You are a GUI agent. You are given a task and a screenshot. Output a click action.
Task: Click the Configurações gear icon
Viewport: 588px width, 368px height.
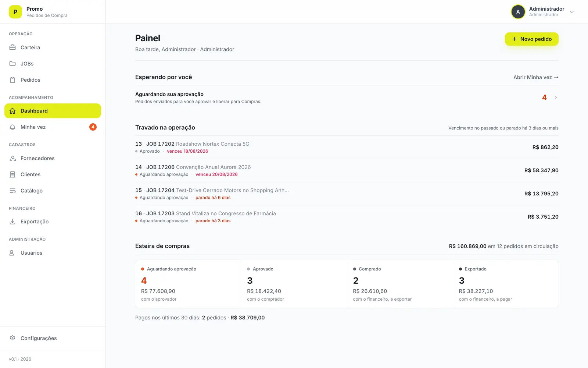click(12, 338)
